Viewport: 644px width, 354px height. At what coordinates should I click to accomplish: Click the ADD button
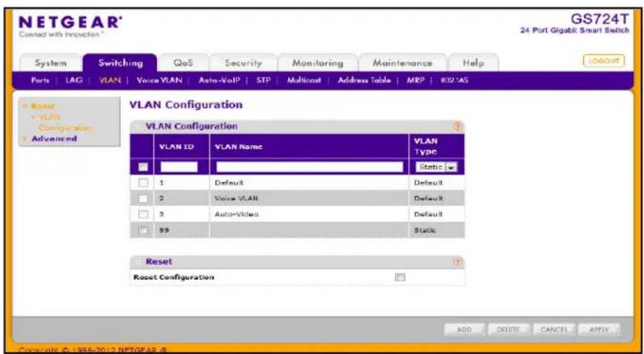pos(465,330)
